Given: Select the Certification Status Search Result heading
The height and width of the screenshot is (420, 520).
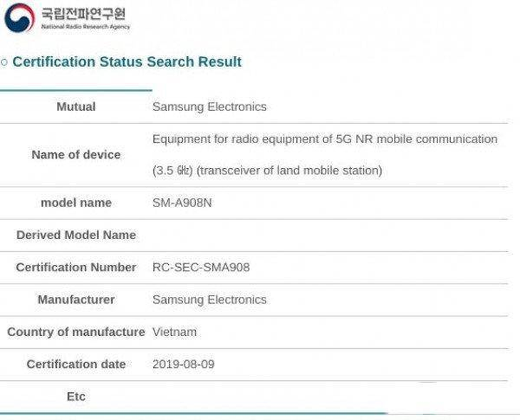Looking at the screenshot, I should (127, 62).
